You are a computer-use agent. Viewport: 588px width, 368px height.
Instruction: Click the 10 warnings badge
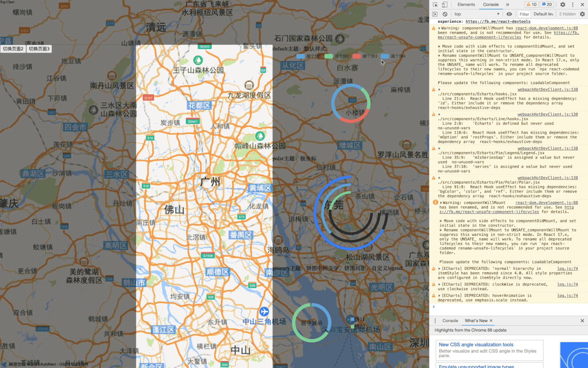(531, 5)
